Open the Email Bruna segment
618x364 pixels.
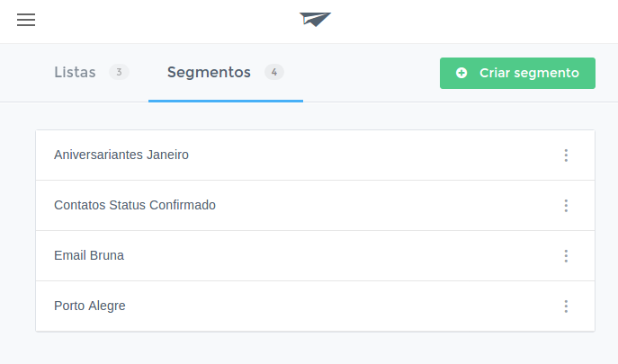[89, 255]
